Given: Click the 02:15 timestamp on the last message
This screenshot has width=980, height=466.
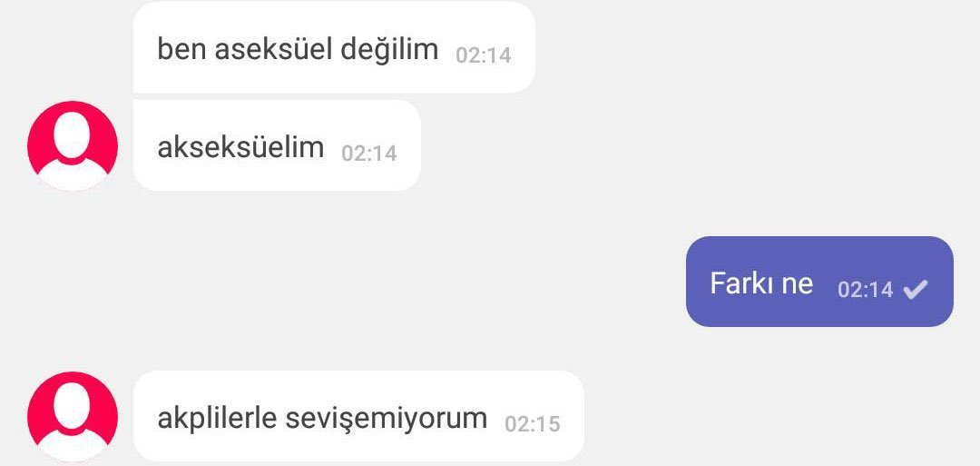Looking at the screenshot, I should pyautogui.click(x=532, y=424).
